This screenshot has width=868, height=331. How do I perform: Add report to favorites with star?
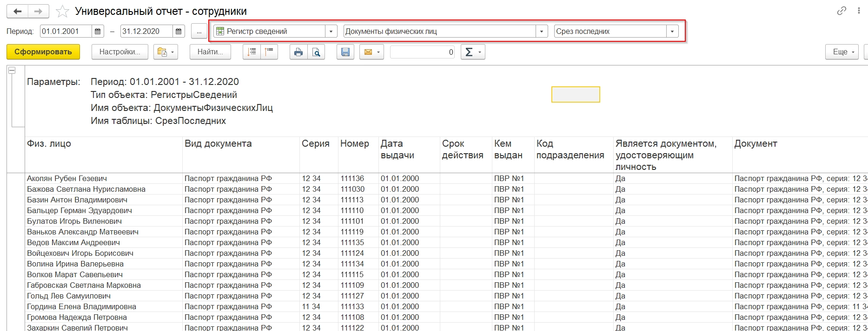click(62, 11)
